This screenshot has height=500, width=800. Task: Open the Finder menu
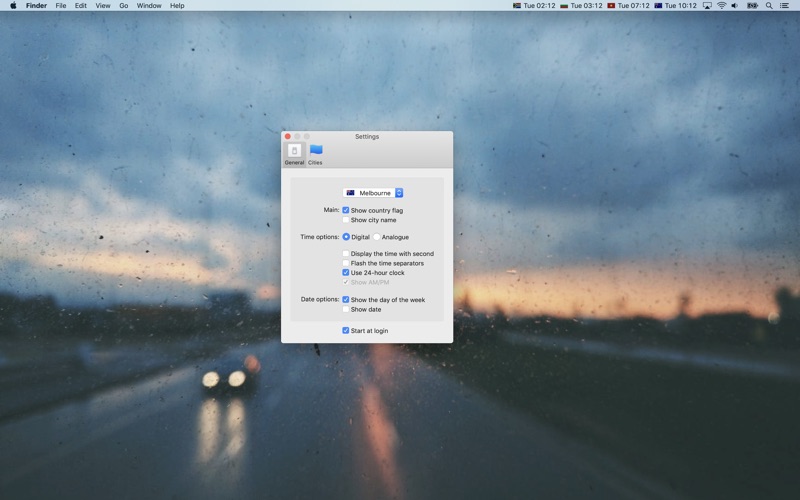[x=36, y=6]
